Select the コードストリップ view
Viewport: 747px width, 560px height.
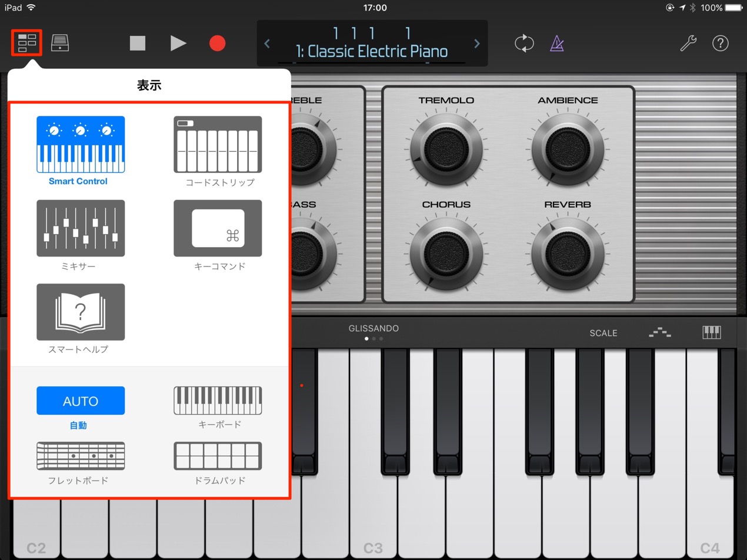tap(218, 151)
